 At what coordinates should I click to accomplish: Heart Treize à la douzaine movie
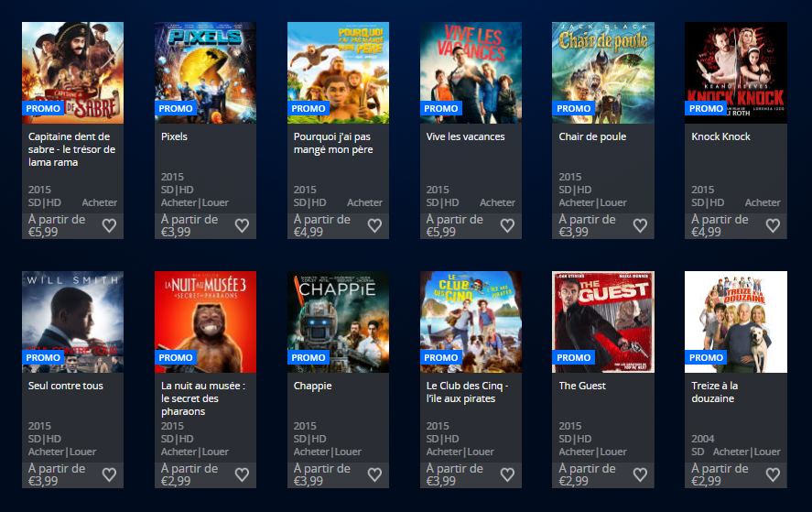pyautogui.click(x=773, y=474)
